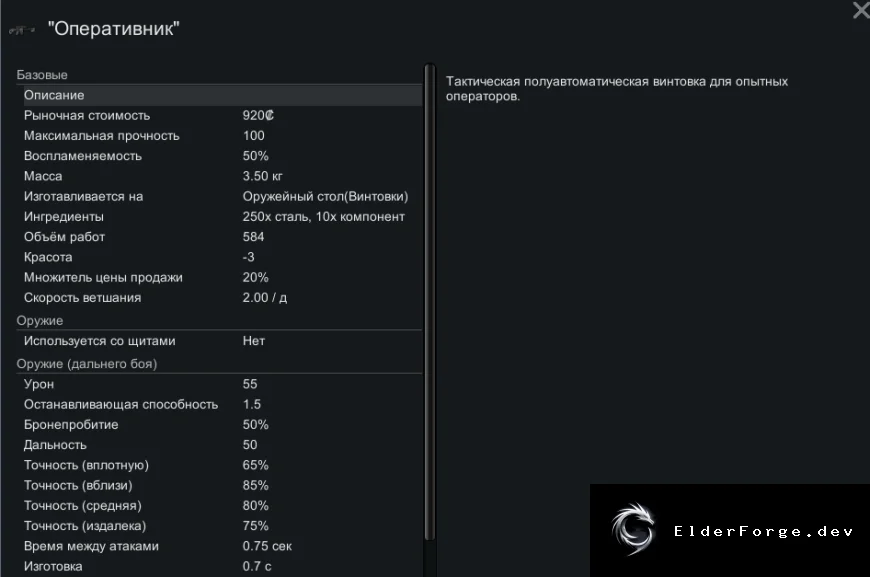Image resolution: width=870 pixels, height=577 pixels.
Task: Select the "Рыночная стоимость" stat row
Action: pos(219,115)
